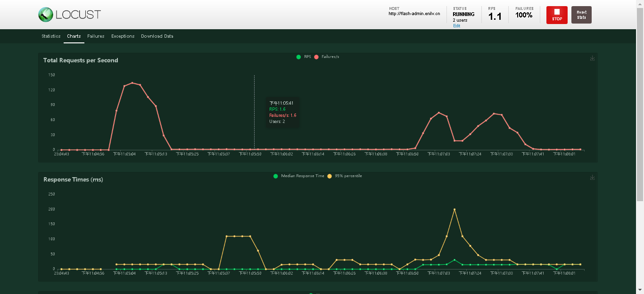Viewport: 644px width, 294px height.
Task: Toggle Failures/s series in legend
Action: pos(326,57)
